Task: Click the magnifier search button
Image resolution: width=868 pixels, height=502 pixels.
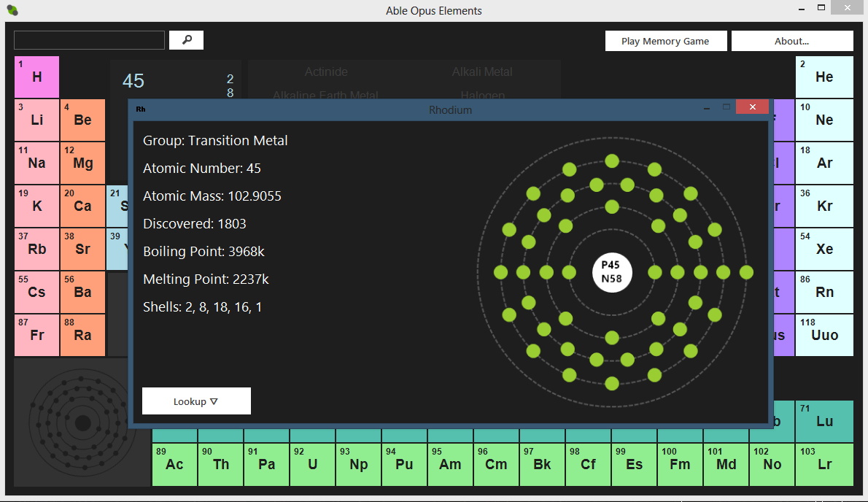Action: click(x=186, y=40)
